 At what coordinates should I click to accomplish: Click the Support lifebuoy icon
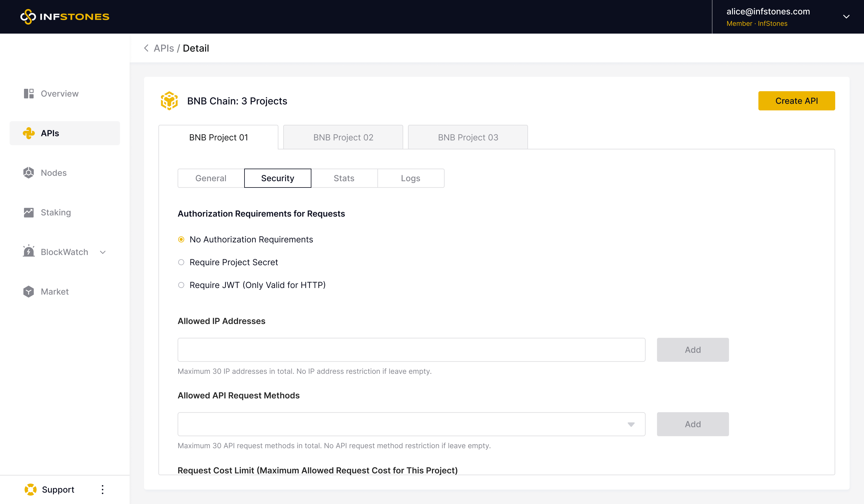coord(31,490)
